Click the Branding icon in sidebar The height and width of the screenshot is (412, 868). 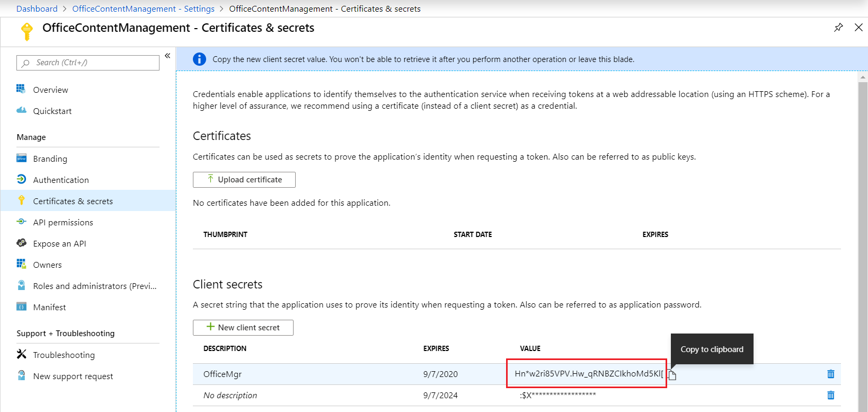pyautogui.click(x=22, y=158)
